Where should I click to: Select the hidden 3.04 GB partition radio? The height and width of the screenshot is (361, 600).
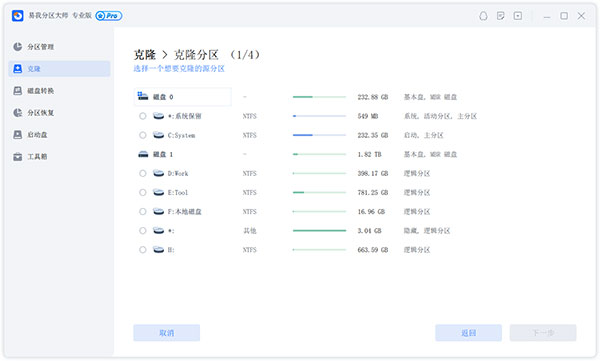pyautogui.click(x=143, y=230)
